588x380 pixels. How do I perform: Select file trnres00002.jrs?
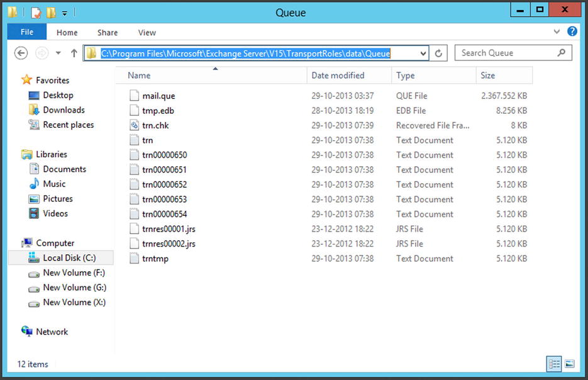pyautogui.click(x=169, y=243)
